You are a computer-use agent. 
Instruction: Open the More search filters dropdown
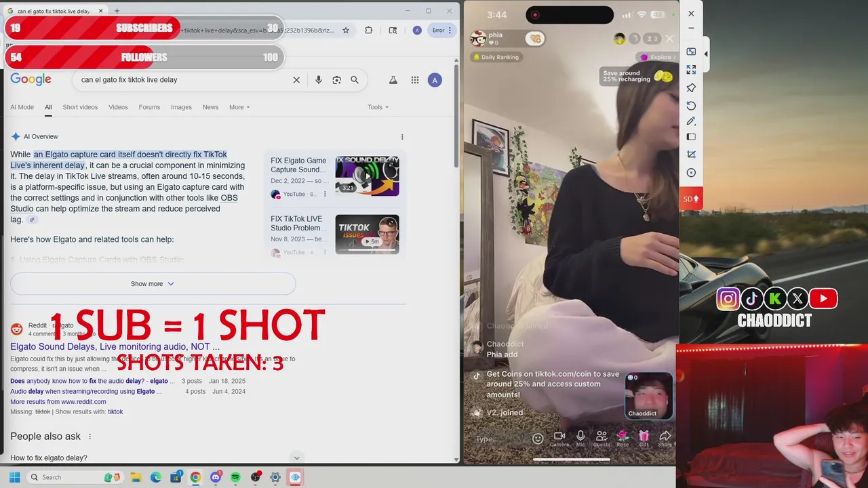click(239, 107)
